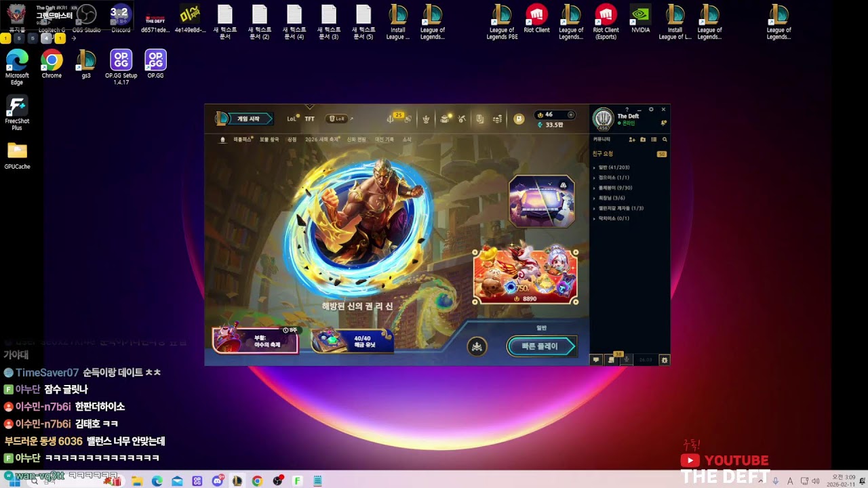Open FreeShot Plus desktop shortcut
This screenshot has height=488, width=868.
point(17,113)
